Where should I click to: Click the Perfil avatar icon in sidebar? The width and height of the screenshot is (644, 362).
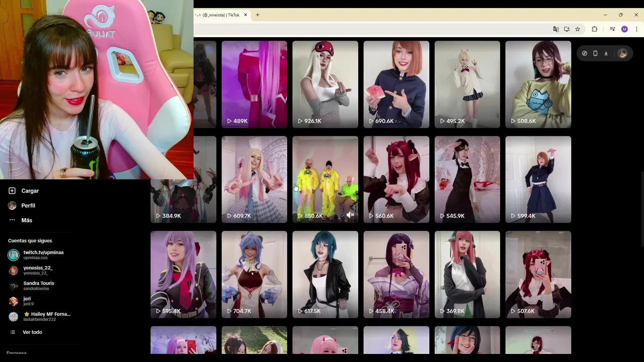[12, 206]
